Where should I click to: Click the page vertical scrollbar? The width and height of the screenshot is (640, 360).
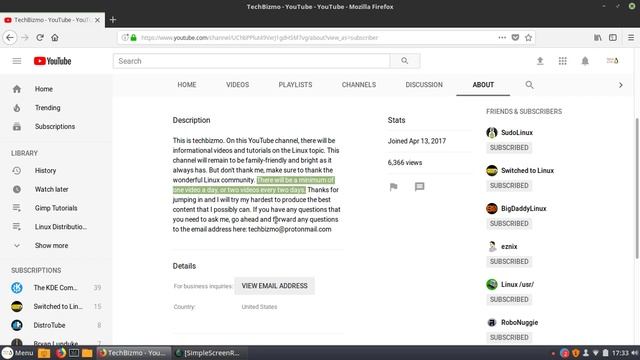tap(636, 188)
